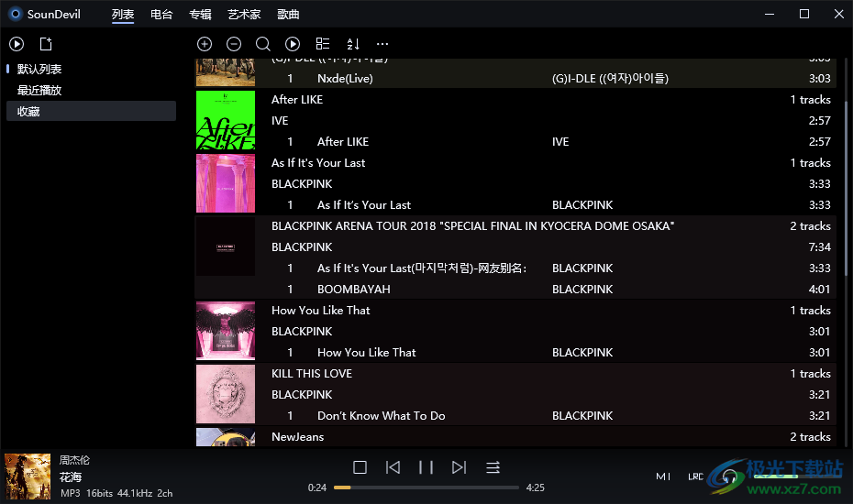Open the 歌曲 songs tab
Screen dimensions: 853x504
tap(288, 15)
